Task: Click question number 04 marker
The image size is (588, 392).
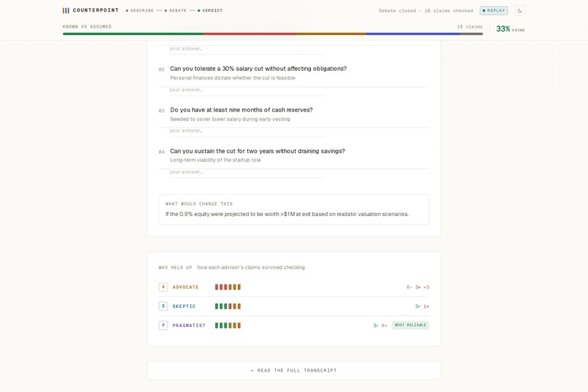Action: (162, 152)
